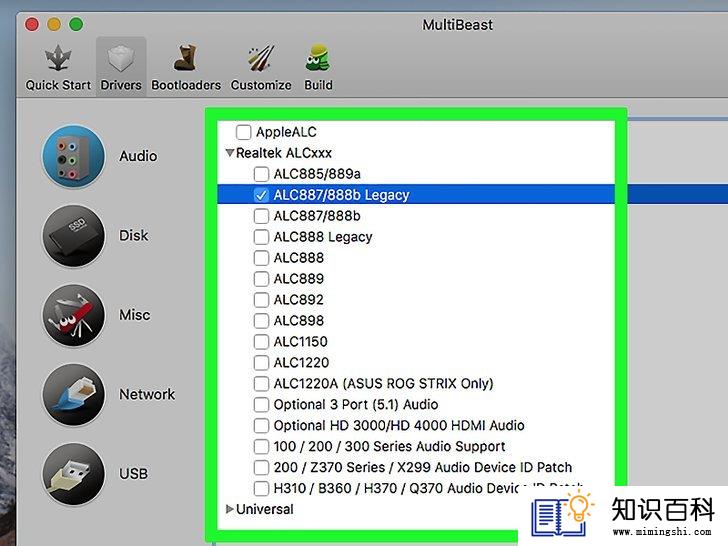Select Optional HD 3000/HD 4000 HDMI Audio text
The height and width of the screenshot is (546, 728).
coord(399,425)
